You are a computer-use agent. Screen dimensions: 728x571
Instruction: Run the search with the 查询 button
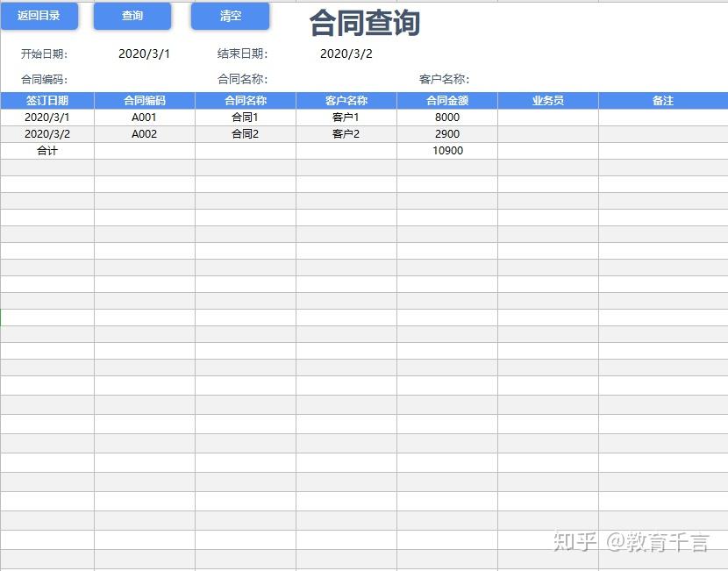coord(132,16)
